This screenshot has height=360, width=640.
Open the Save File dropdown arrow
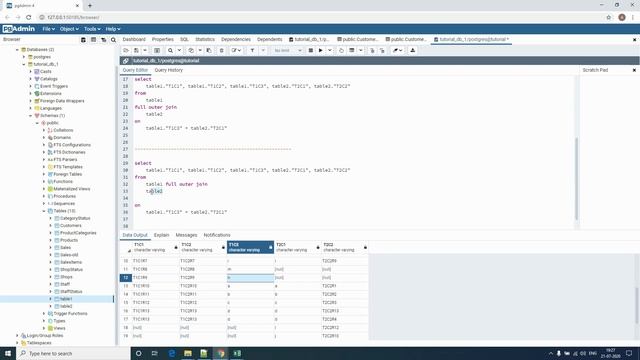click(x=145, y=50)
